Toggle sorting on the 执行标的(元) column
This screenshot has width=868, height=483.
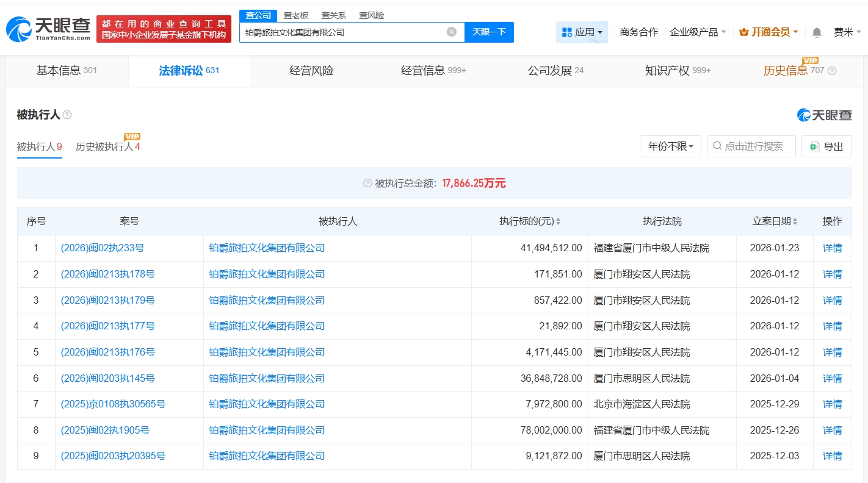pos(557,221)
